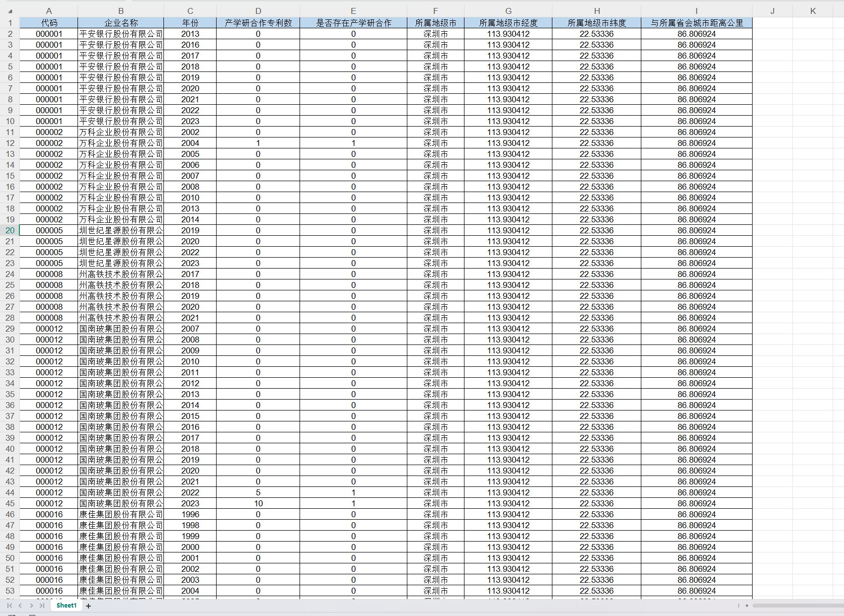This screenshot has width=844, height=616.
Task: Click the 与所属省会城市距离公里 header cell
Action: [697, 23]
